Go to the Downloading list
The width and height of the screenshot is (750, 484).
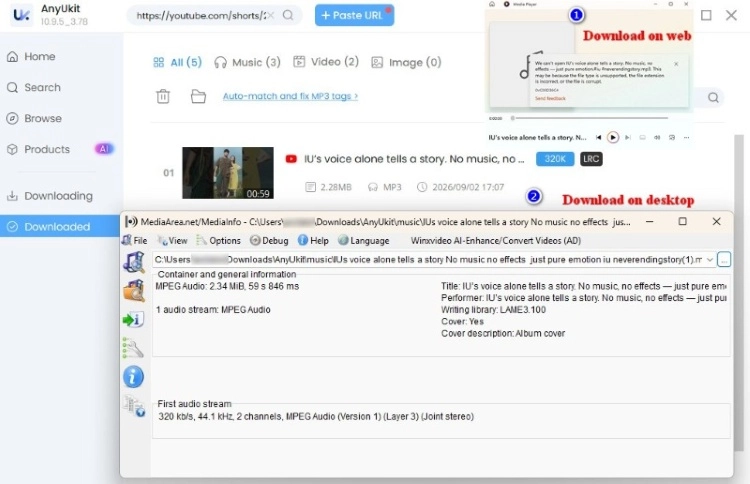pos(50,196)
